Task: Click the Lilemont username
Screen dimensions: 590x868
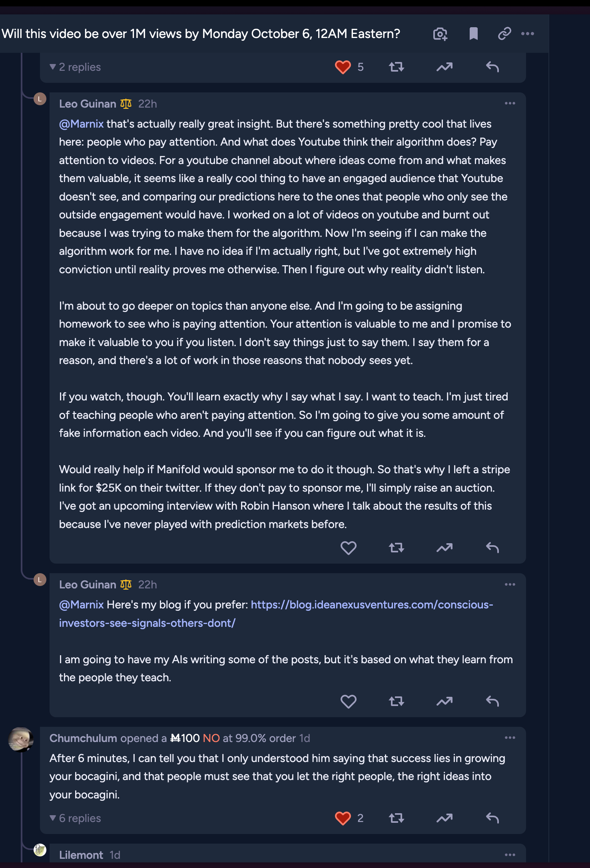Action: [x=81, y=855]
